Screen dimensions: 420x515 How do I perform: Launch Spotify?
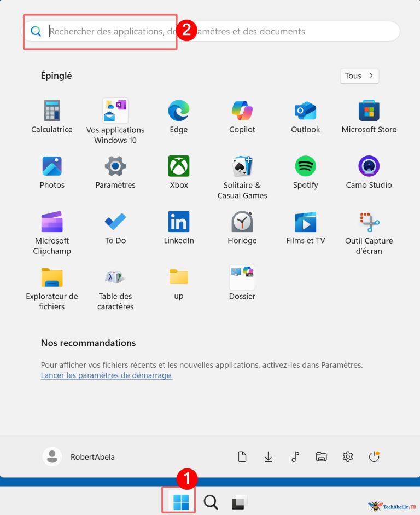point(306,172)
